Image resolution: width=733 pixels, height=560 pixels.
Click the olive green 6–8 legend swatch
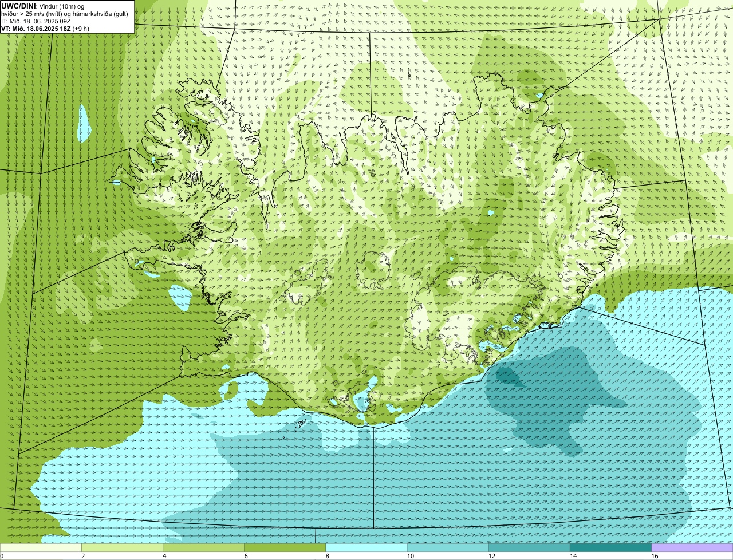(285, 548)
